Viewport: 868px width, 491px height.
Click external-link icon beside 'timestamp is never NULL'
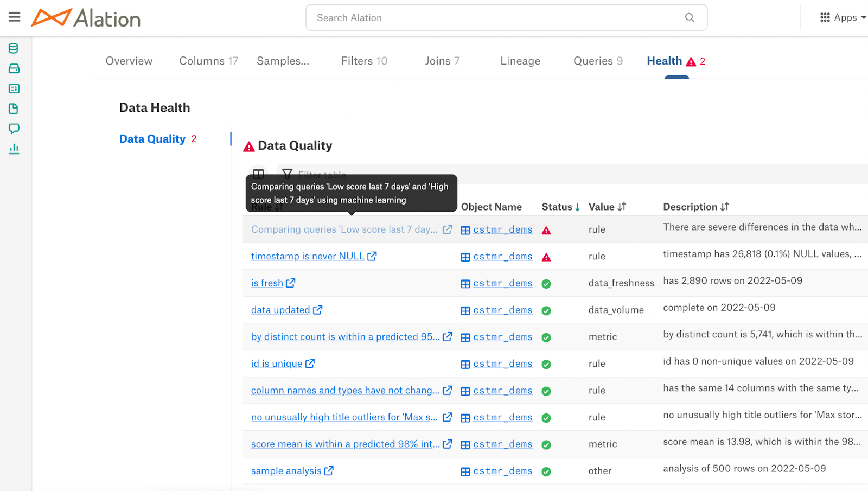(372, 256)
